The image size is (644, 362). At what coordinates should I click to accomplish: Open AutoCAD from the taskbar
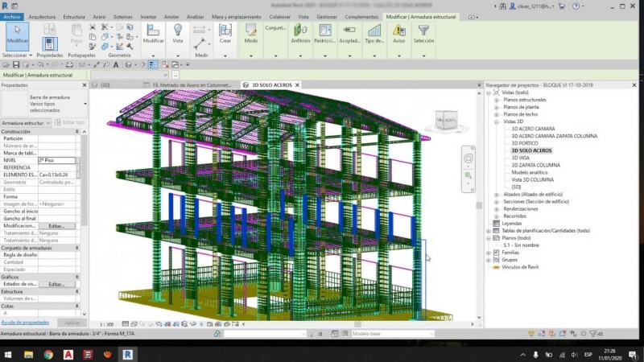coord(68,354)
